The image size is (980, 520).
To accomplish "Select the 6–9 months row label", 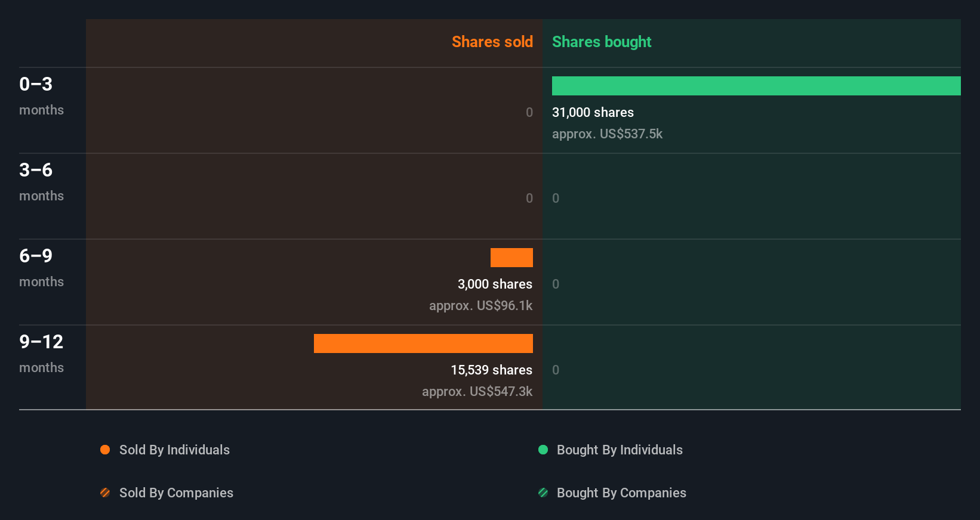I will coord(41,267).
